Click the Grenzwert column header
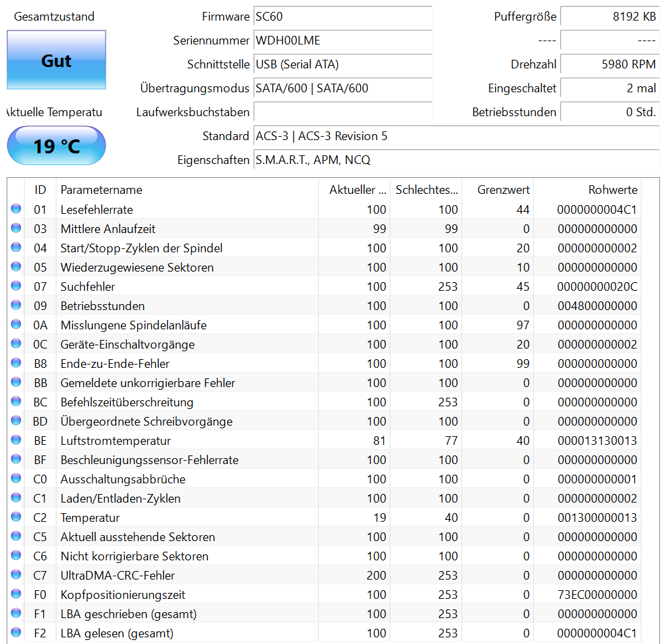The image size is (664, 644). (x=497, y=190)
